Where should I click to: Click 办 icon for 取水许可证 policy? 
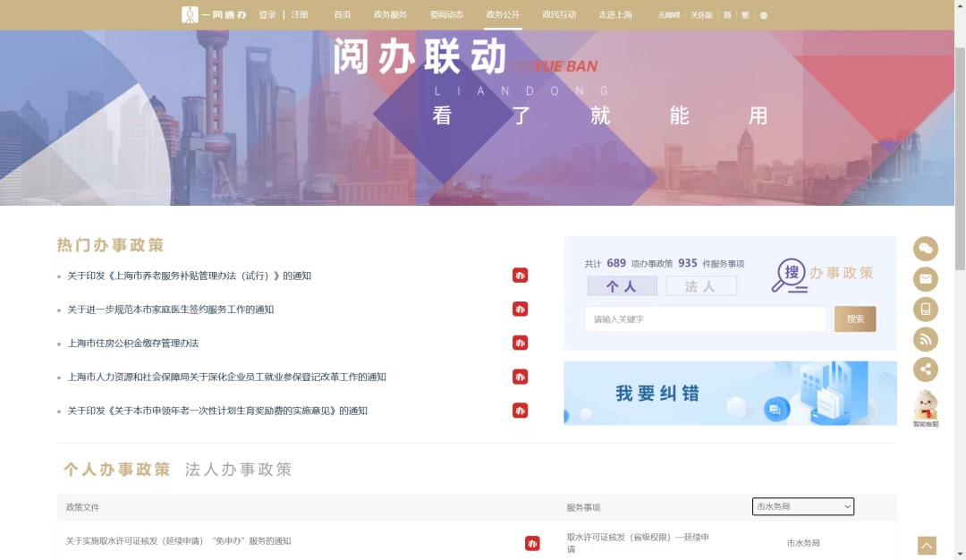click(532, 543)
